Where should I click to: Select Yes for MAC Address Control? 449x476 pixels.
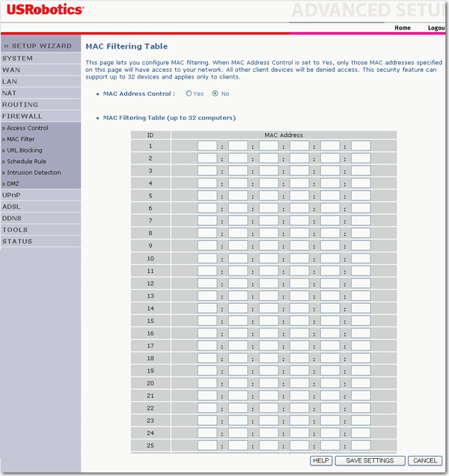coord(189,94)
